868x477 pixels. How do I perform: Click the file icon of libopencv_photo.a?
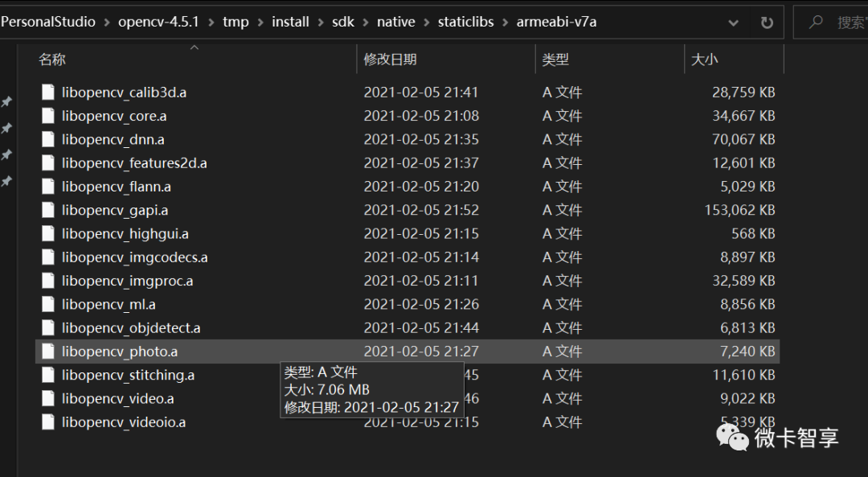coord(48,352)
